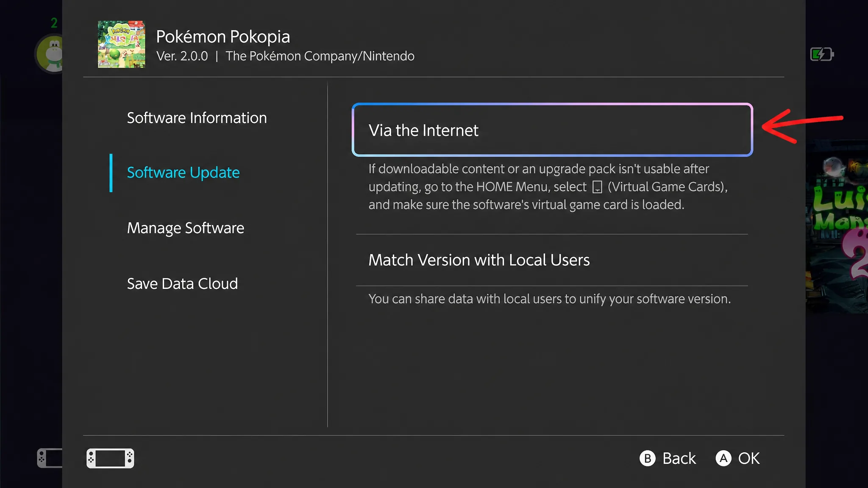Viewport: 868px width, 488px height.
Task: Choose Match Version with Local Users
Action: click(552, 260)
